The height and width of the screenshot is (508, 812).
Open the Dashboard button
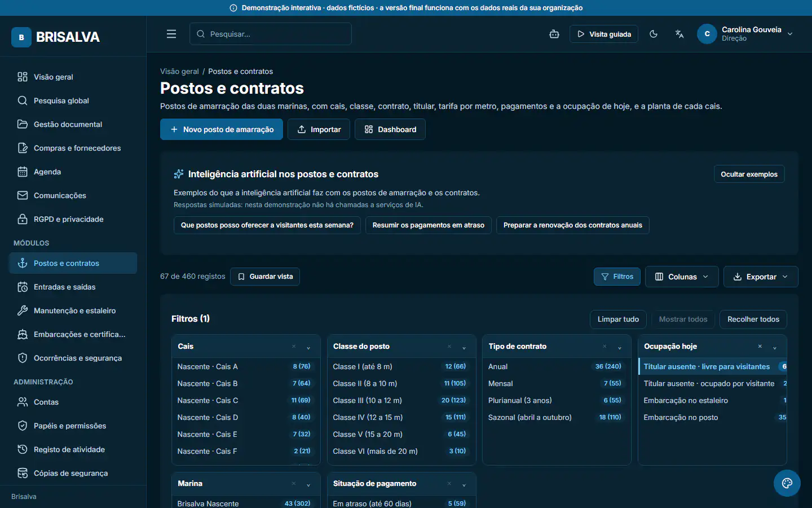click(390, 129)
